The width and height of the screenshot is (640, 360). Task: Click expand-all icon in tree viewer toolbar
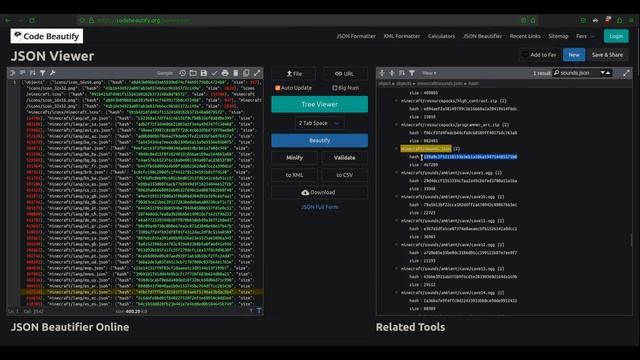click(382, 73)
